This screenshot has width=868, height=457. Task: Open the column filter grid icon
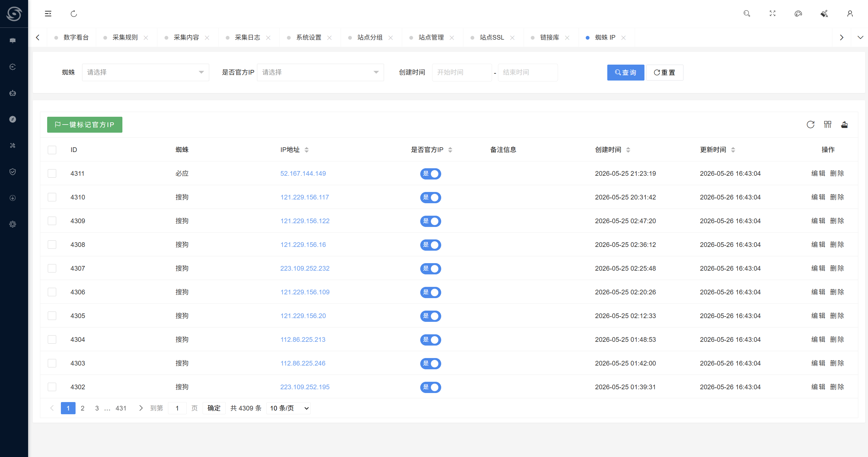tap(827, 125)
